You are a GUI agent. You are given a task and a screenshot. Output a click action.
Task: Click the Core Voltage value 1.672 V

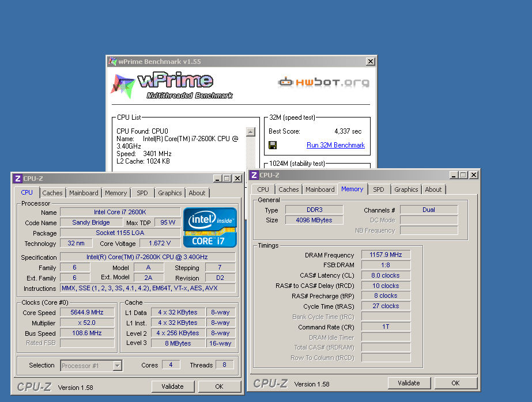(x=160, y=243)
